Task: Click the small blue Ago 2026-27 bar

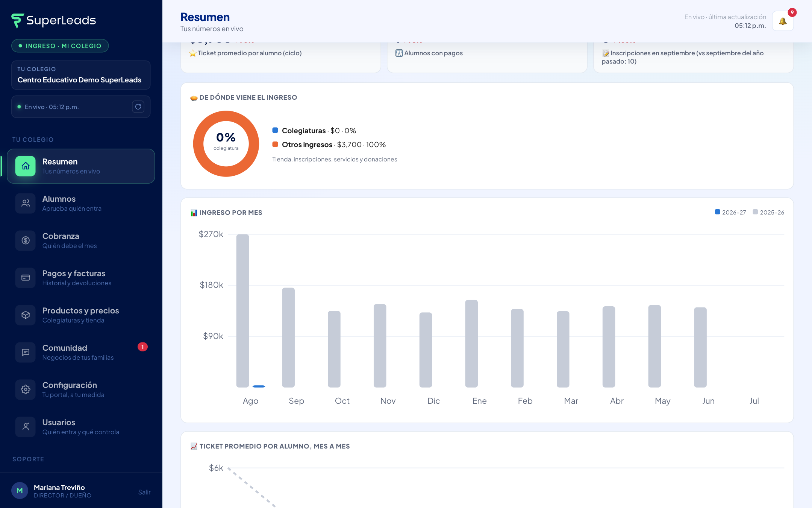Action: (x=259, y=386)
